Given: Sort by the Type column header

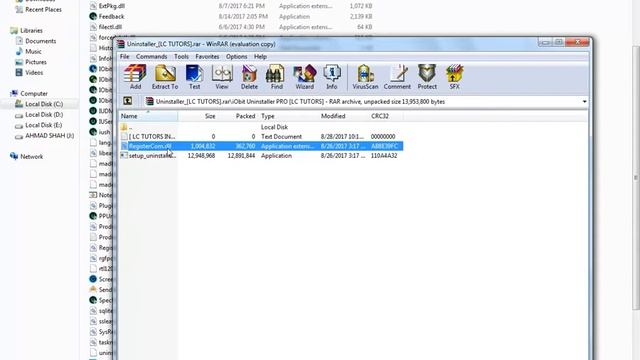Looking at the screenshot, I should coord(288,116).
